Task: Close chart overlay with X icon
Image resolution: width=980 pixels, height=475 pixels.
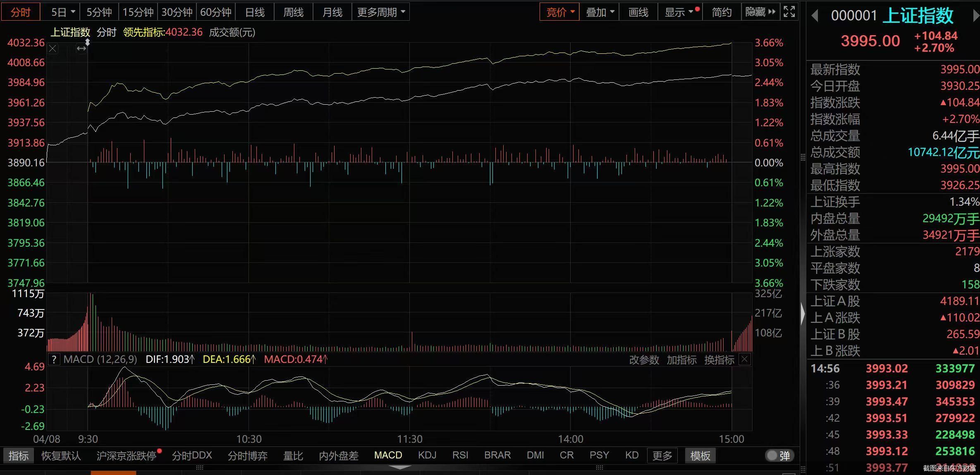Action: point(53,49)
